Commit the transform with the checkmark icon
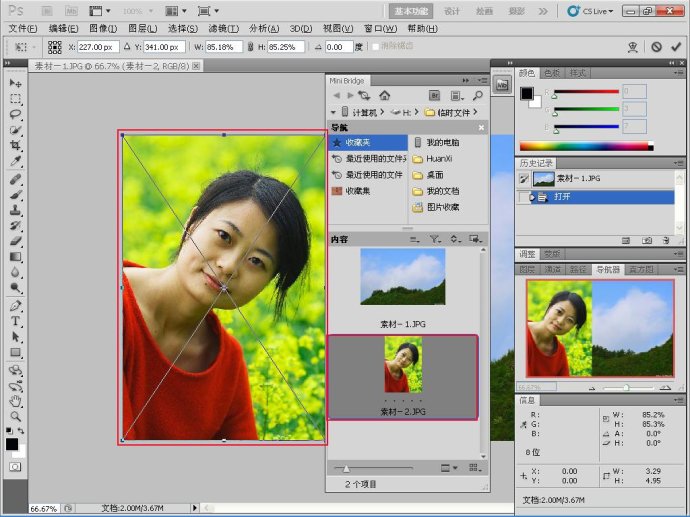Screen dimensions: 690x517 675,47
